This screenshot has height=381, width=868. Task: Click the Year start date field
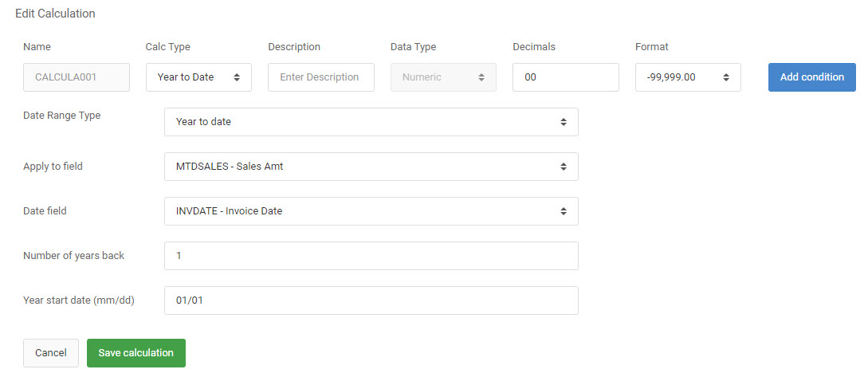(x=371, y=300)
